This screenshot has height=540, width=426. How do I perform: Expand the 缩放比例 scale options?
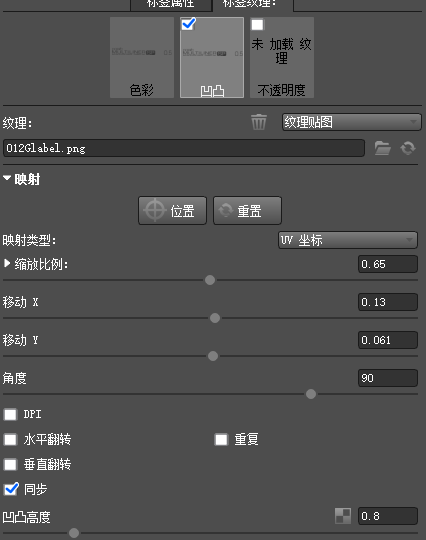coord(7,264)
